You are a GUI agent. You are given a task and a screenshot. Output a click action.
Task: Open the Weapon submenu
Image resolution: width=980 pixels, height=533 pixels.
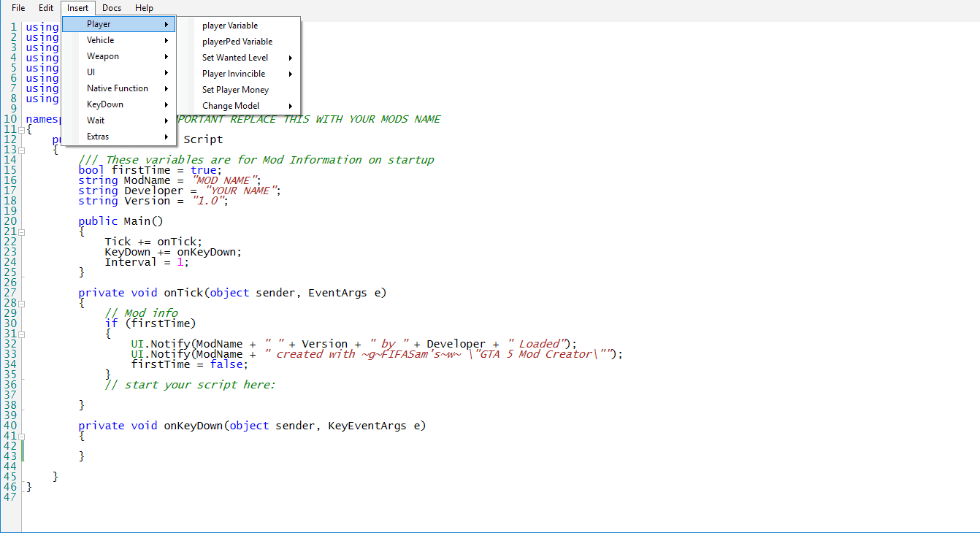(x=119, y=56)
